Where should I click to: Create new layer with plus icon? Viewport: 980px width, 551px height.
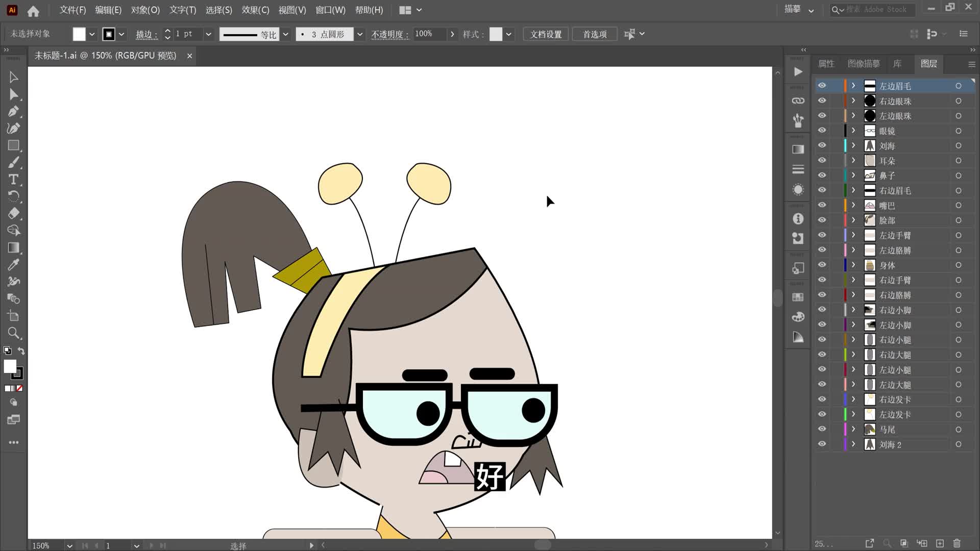tap(940, 543)
